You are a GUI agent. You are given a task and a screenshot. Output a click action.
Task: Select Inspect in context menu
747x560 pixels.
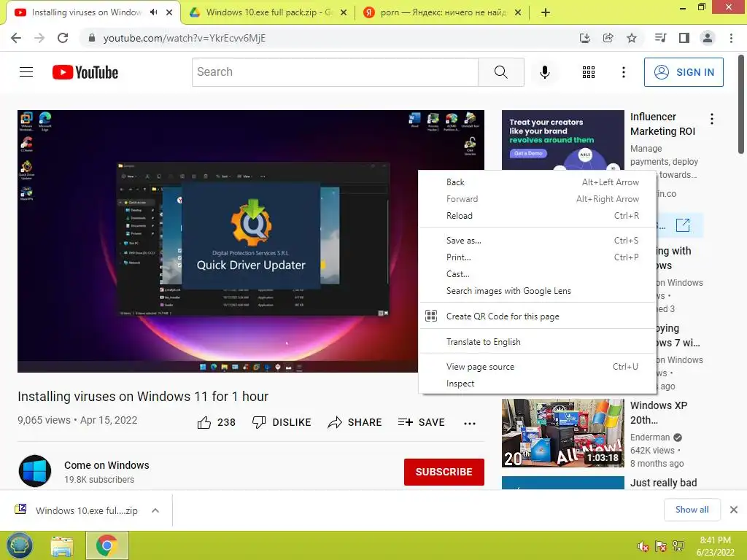click(538, 384)
